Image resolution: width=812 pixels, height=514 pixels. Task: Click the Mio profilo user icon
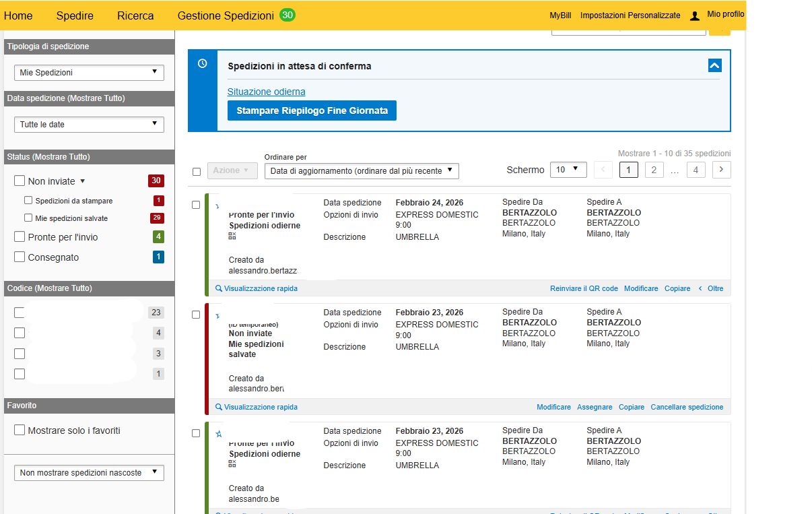tap(696, 15)
